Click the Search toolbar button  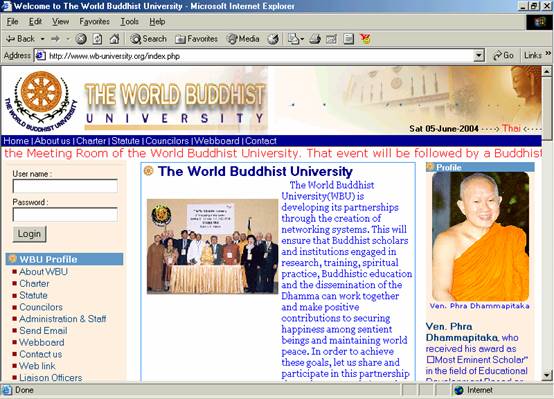[148, 39]
